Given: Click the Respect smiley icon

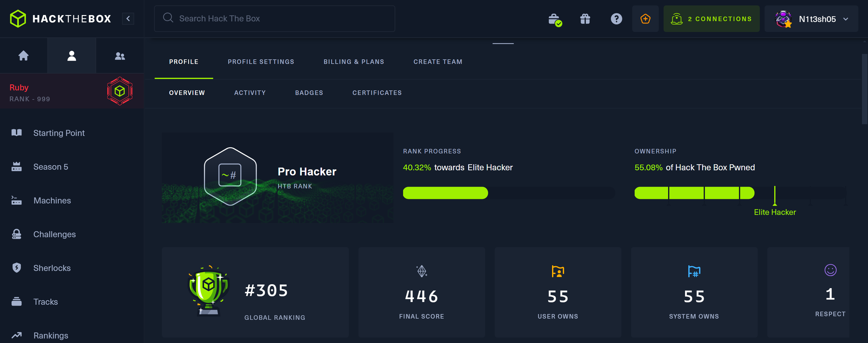Looking at the screenshot, I should click(830, 270).
